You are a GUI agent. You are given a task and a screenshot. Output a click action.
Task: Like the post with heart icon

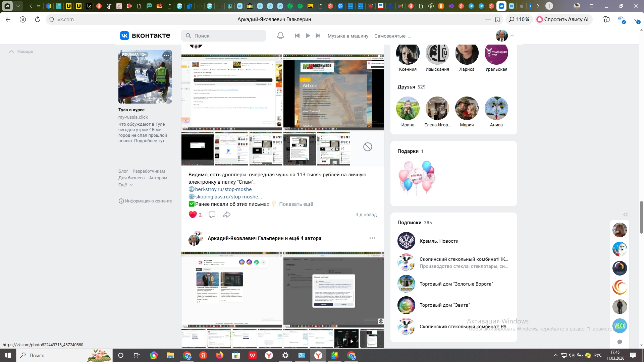[x=193, y=215]
